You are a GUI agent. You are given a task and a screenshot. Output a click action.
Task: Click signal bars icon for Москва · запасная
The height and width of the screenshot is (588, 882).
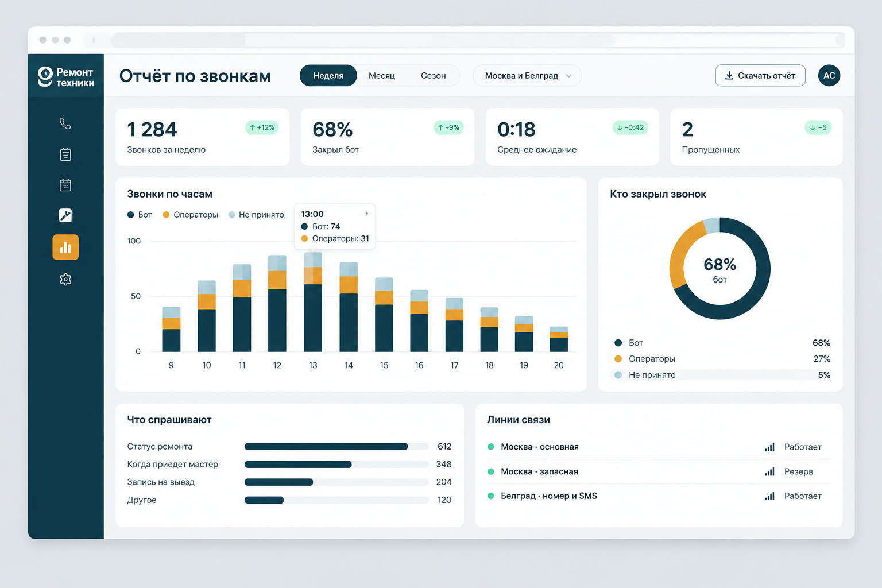[x=769, y=471]
